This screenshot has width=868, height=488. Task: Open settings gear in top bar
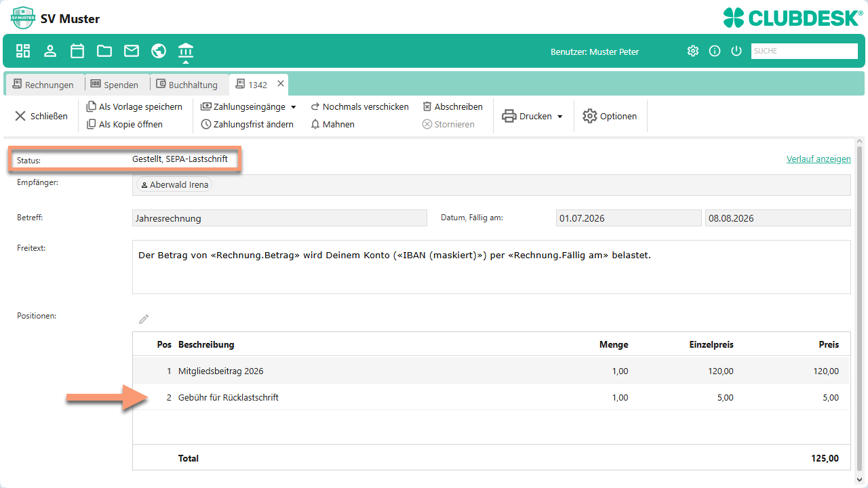692,51
